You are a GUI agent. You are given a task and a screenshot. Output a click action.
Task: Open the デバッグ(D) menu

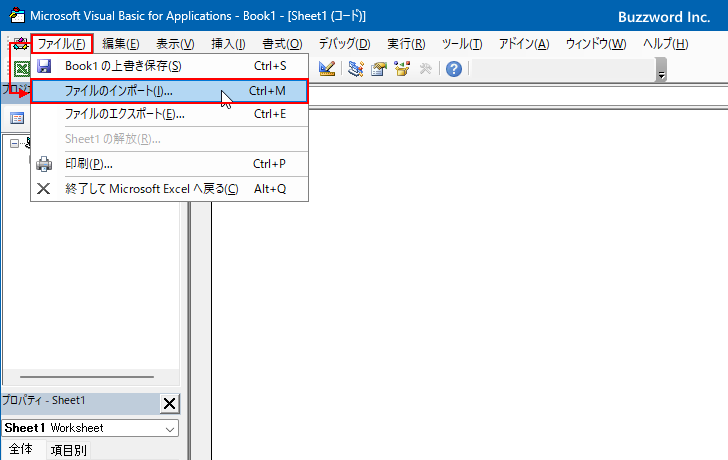(344, 44)
